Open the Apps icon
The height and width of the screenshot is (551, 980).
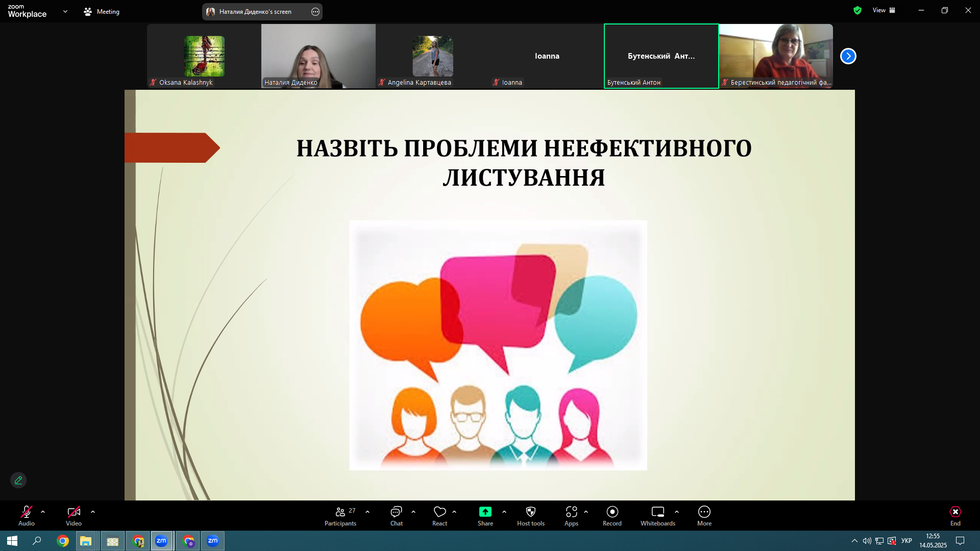pos(571,512)
